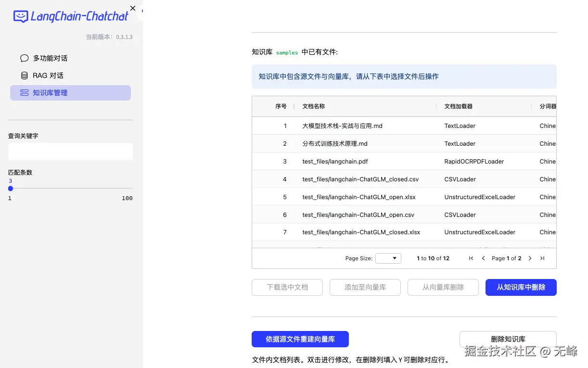Go to first page of table
The height and width of the screenshot is (368, 588).
[471, 258]
